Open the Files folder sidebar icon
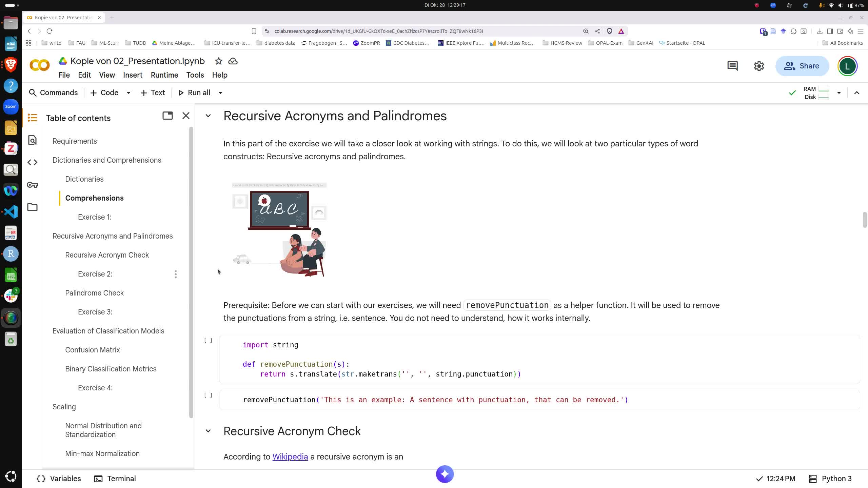This screenshot has height=488, width=868. (32, 207)
